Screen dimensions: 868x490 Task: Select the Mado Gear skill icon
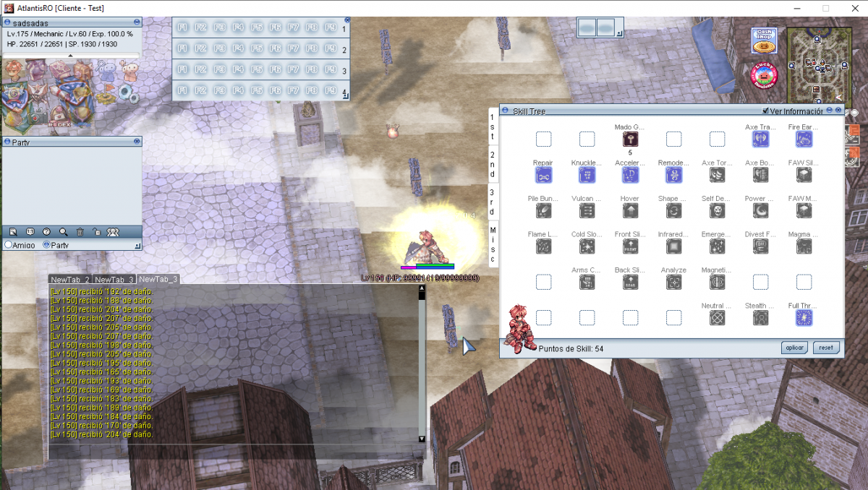pyautogui.click(x=630, y=139)
